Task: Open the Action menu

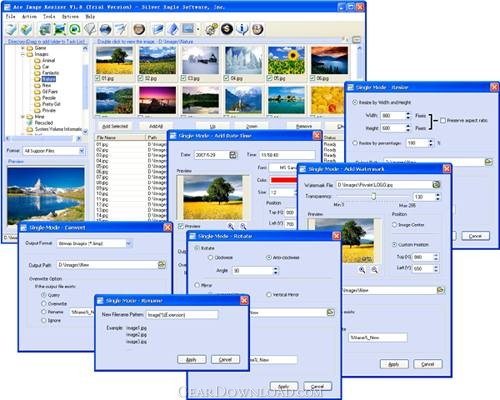Action: coord(29,16)
